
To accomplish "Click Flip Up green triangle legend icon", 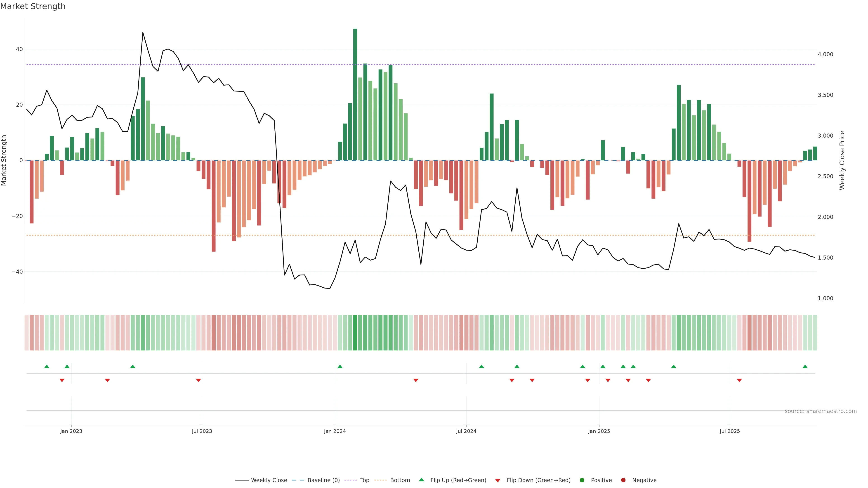I will (421, 480).
